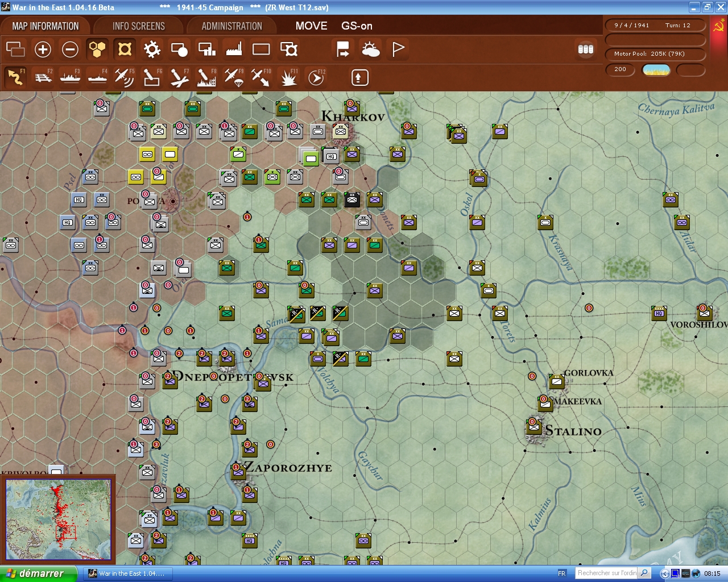This screenshot has height=582, width=728.
Task: Select F10 air transfer mode
Action: pyautogui.click(x=261, y=77)
